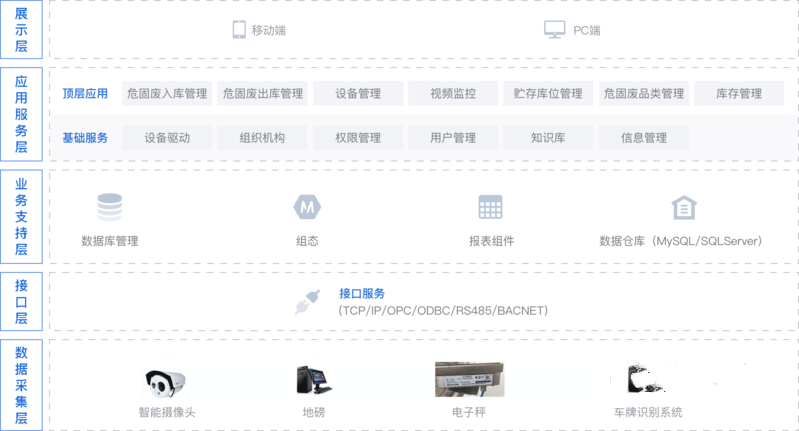
Task: Click the mobile phone icon
Action: (x=239, y=30)
